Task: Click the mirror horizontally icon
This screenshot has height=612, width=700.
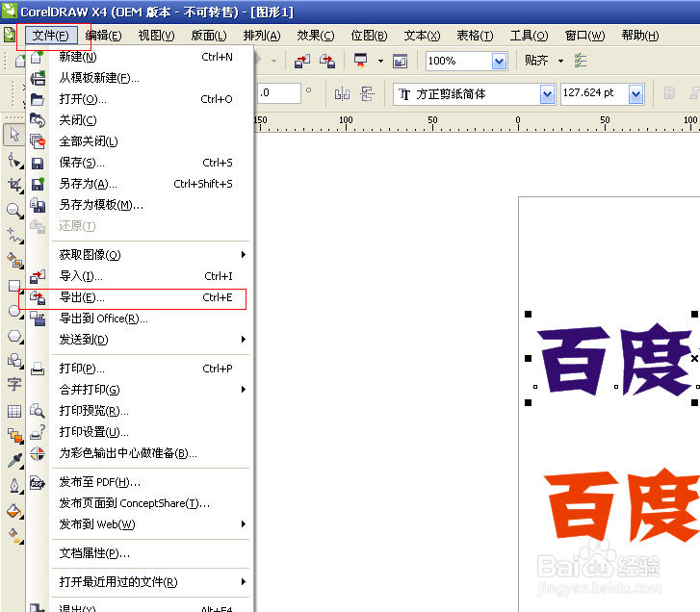Action: [x=342, y=93]
